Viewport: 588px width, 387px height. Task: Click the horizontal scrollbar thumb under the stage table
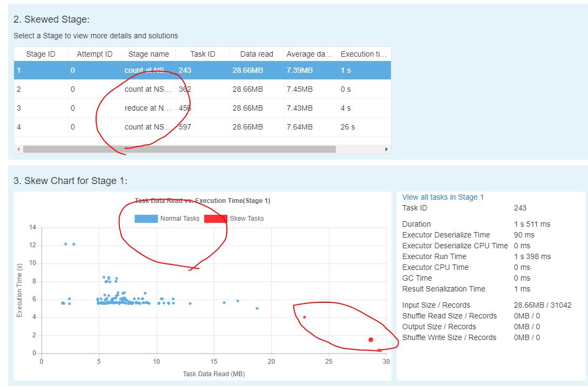(x=179, y=150)
